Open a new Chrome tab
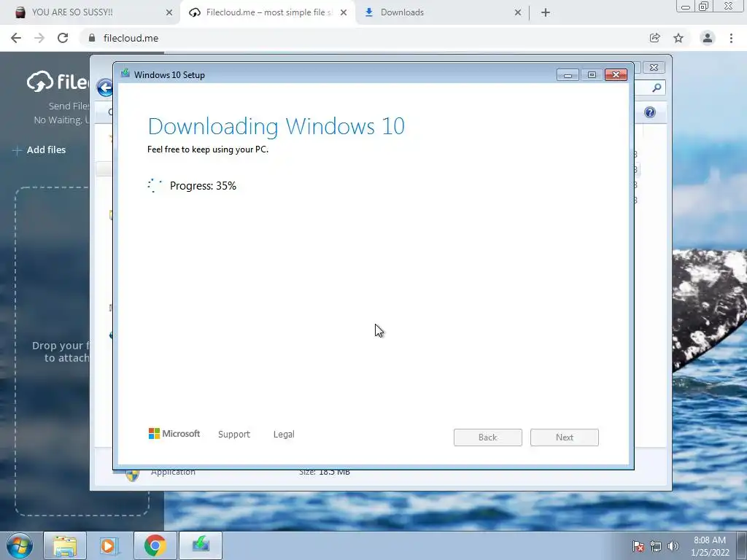747x560 pixels. click(x=546, y=12)
